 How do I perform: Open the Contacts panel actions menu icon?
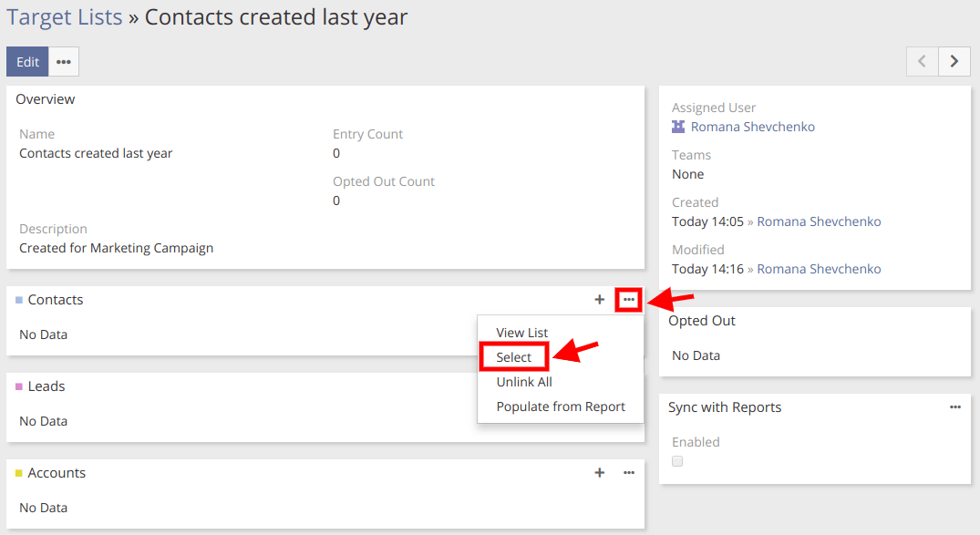pos(628,299)
